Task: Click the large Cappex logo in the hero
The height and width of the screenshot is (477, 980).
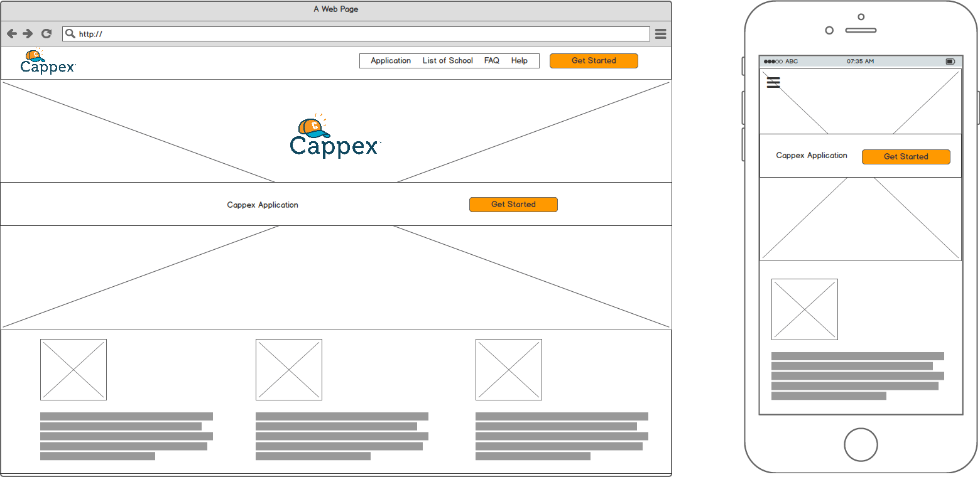Action: 335,136
